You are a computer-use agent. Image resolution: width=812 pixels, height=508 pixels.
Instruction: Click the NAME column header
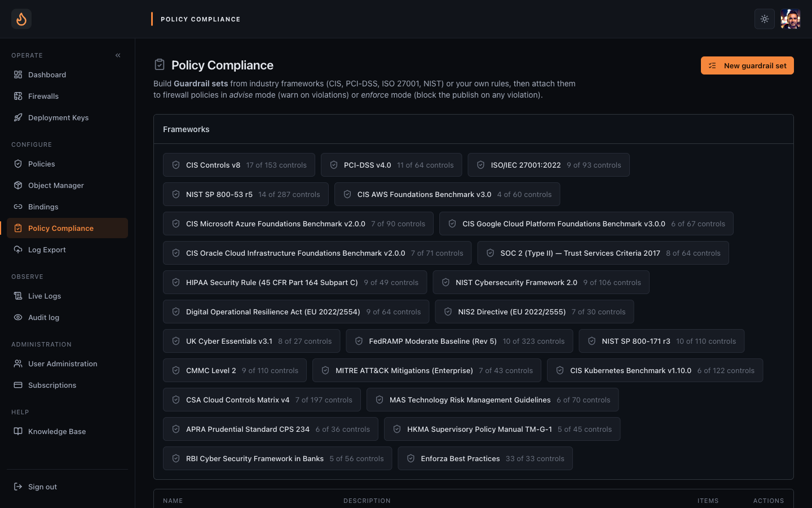(173, 501)
